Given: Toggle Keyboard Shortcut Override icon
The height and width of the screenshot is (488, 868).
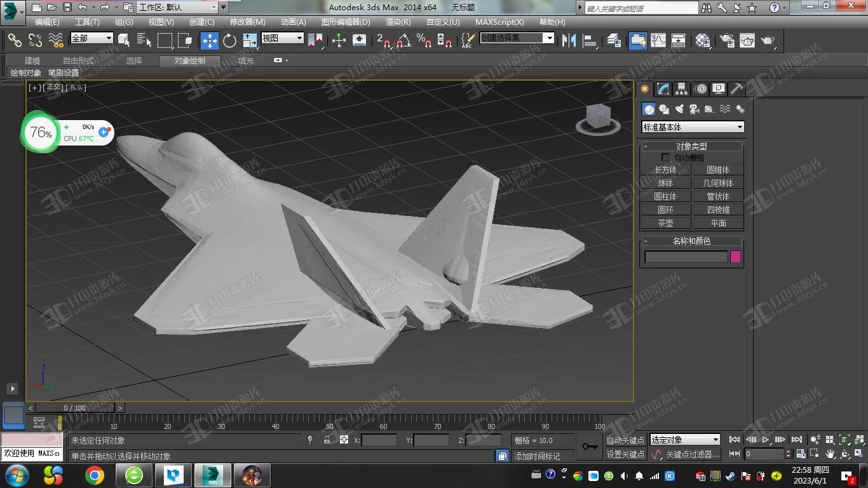Looking at the screenshot, I should tap(359, 40).
